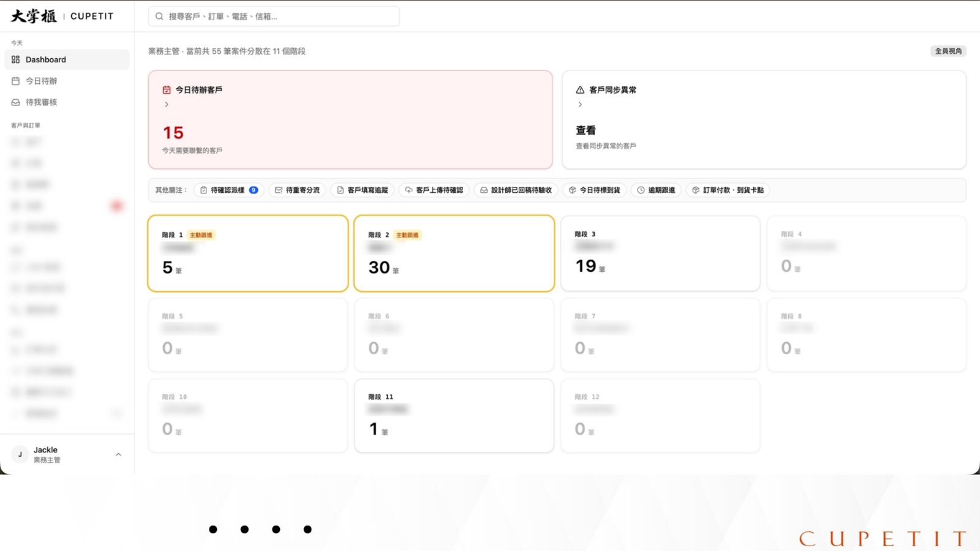The height and width of the screenshot is (551, 980).
Task: Click calendar icon beside 今日待辦
Action: [x=16, y=81]
